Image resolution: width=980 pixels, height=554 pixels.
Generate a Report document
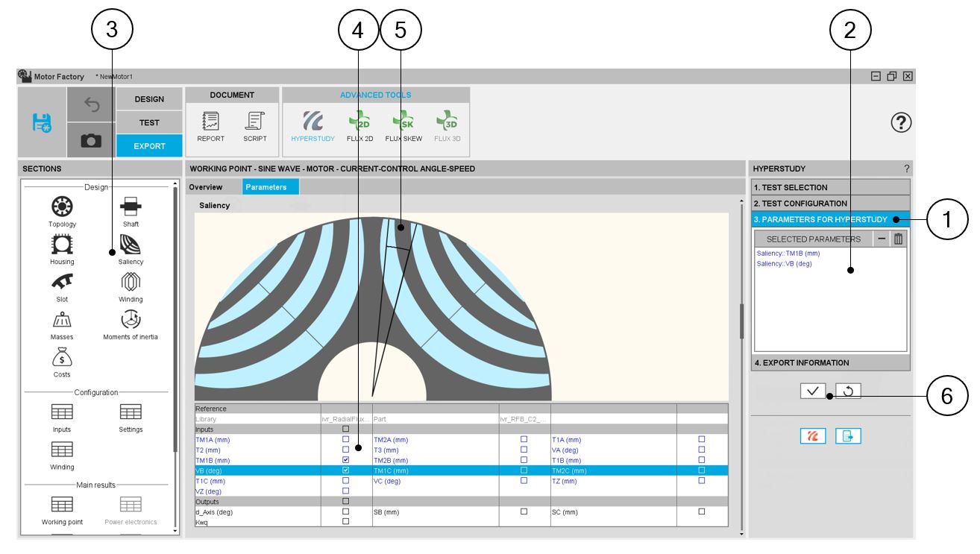coord(210,125)
